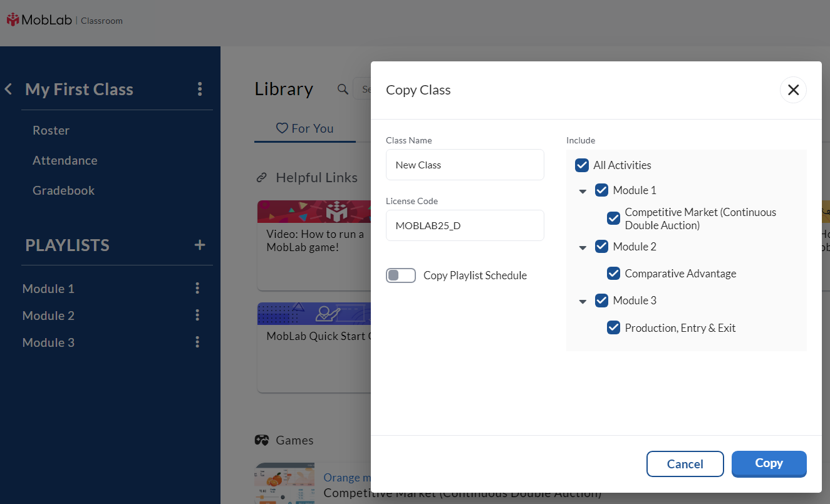Click the Games controller icon
Image resolution: width=830 pixels, height=504 pixels.
262,440
